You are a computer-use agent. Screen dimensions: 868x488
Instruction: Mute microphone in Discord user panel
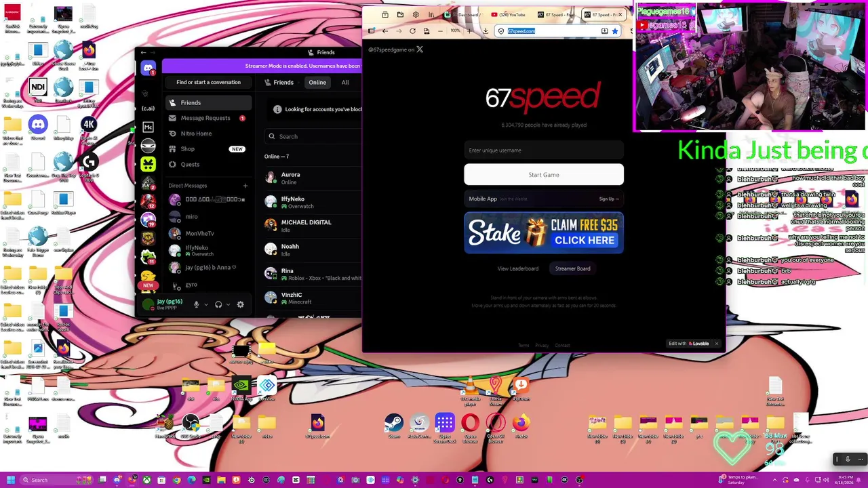point(197,304)
